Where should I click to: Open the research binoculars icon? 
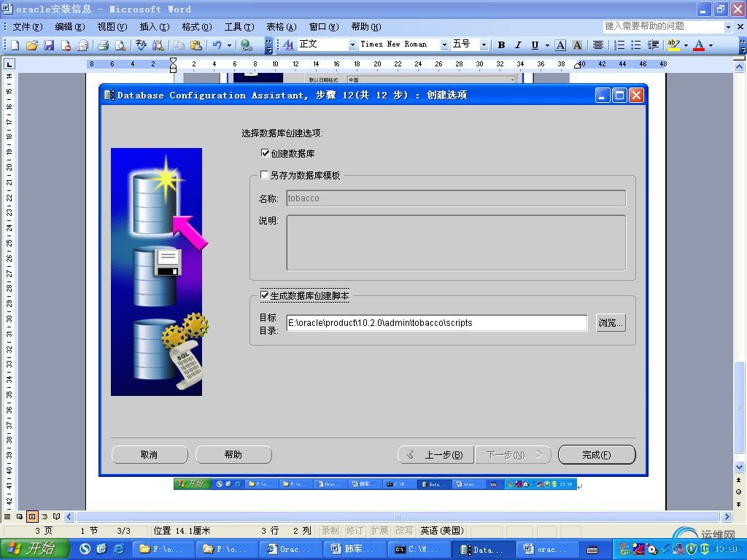[x=158, y=44]
